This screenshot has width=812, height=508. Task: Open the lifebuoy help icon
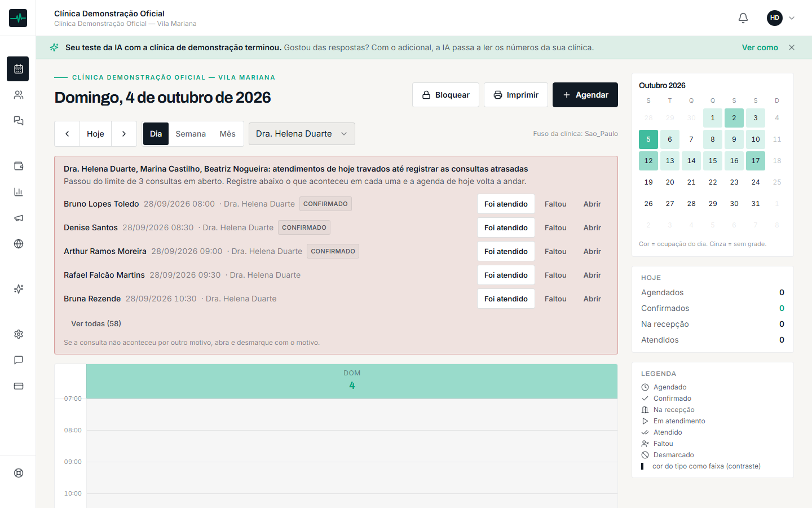tap(19, 473)
